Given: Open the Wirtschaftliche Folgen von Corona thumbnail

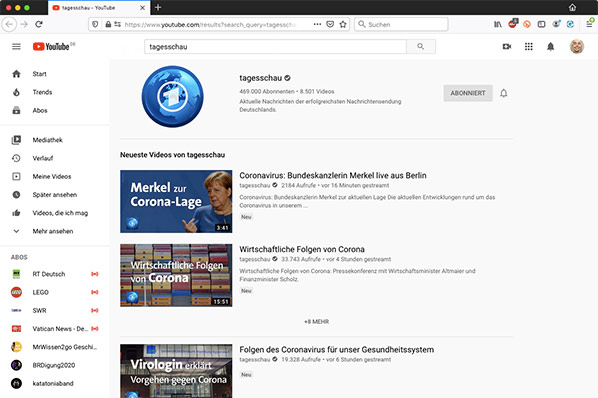Looking at the screenshot, I should [x=176, y=275].
